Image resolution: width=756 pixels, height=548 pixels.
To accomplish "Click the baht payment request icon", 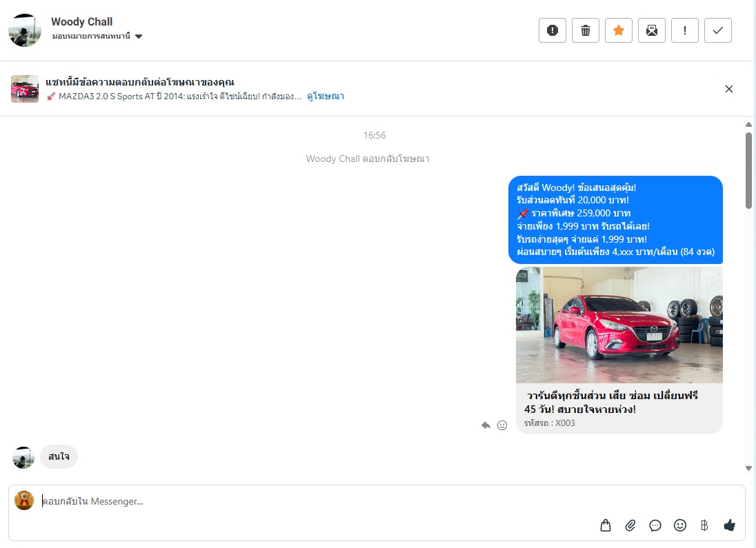I will [x=704, y=525].
